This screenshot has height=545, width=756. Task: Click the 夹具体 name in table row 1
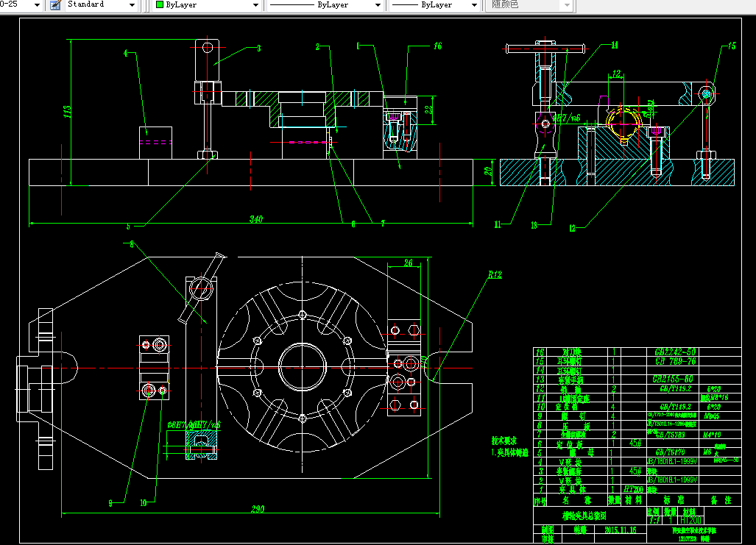point(572,490)
